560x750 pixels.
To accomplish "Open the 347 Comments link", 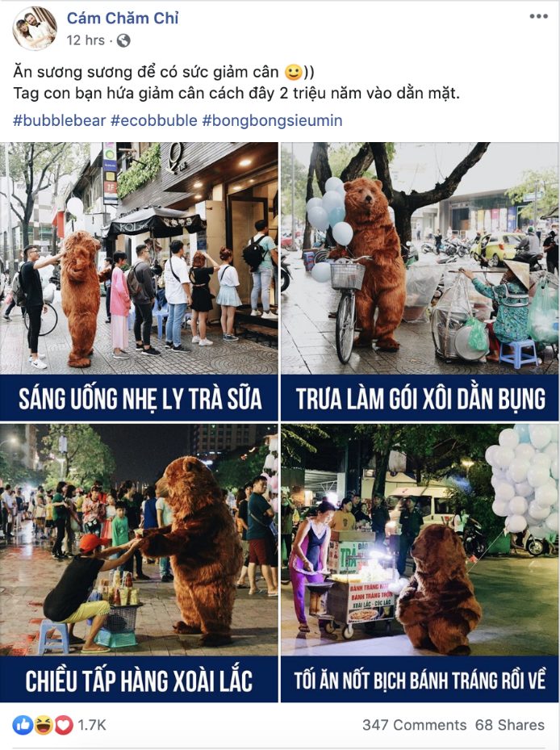I will pyautogui.click(x=414, y=725).
